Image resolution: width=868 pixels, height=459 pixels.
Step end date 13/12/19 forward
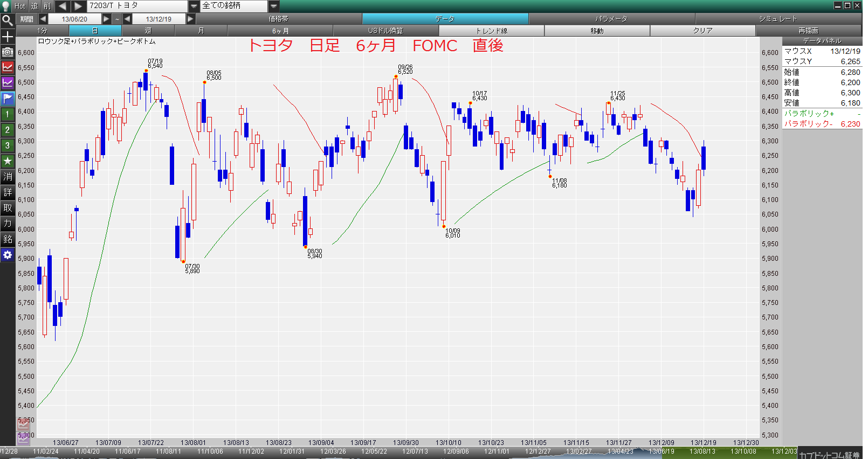pos(190,19)
